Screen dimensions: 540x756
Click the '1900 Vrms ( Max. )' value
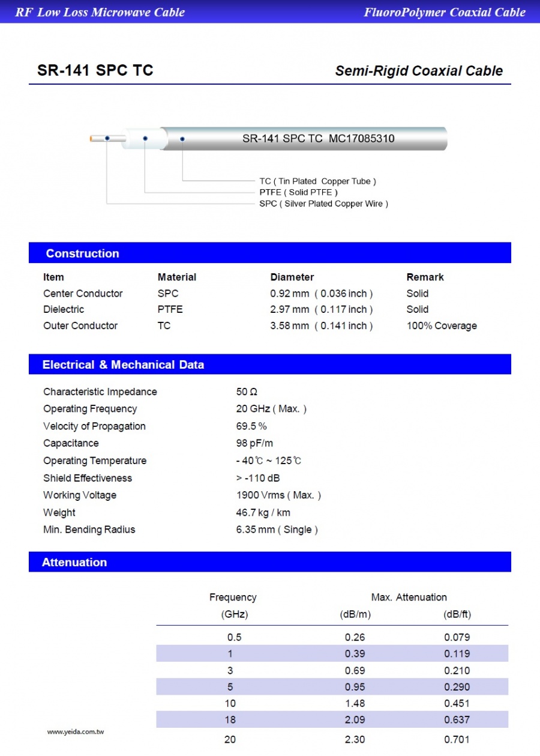(279, 495)
